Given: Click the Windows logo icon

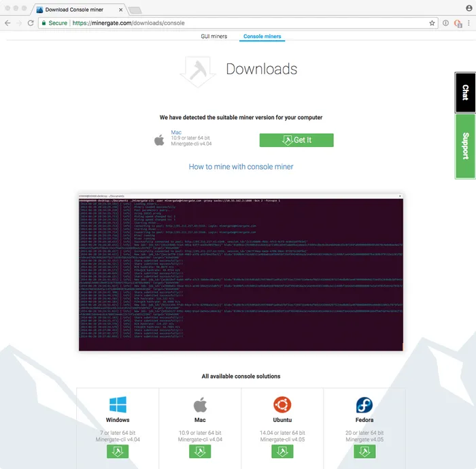Looking at the screenshot, I should click(x=118, y=406).
